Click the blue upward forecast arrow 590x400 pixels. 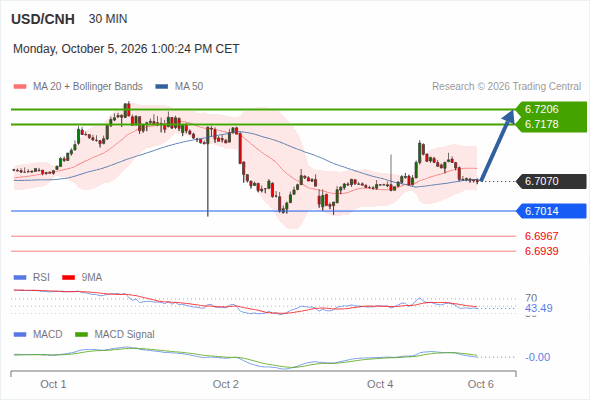tap(497, 145)
